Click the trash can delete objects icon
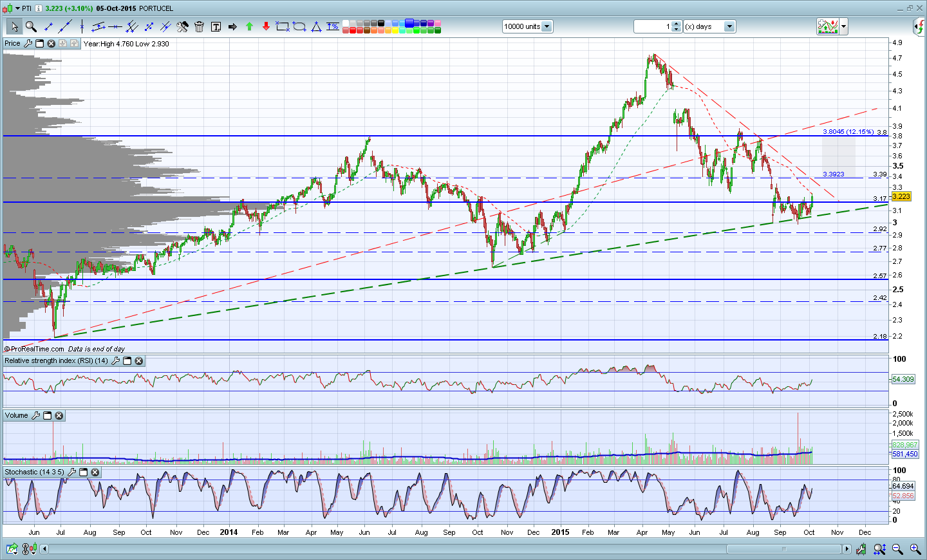 (x=199, y=26)
